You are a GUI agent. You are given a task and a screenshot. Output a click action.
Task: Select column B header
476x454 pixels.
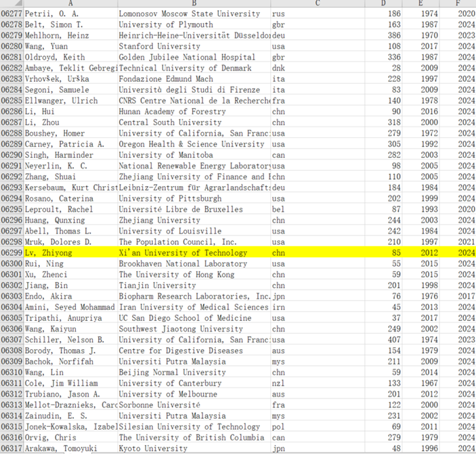[x=194, y=4]
